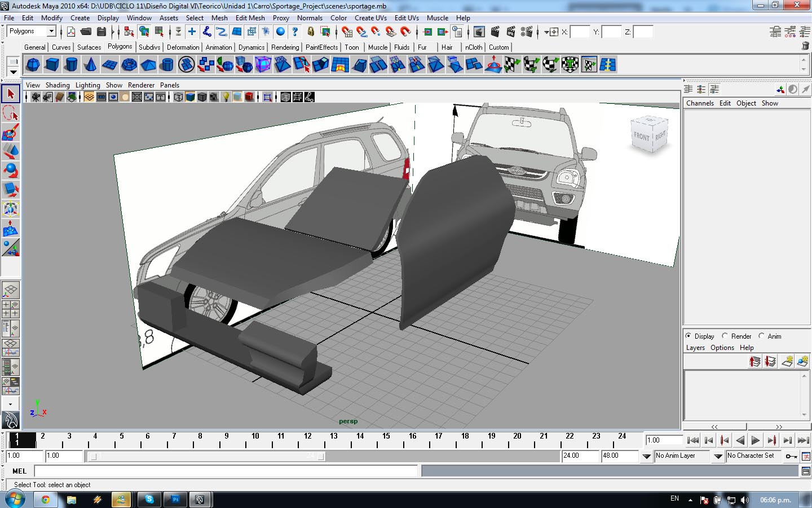Open the Polygons menu set dropdown
The width and height of the screenshot is (812, 508).
click(51, 32)
